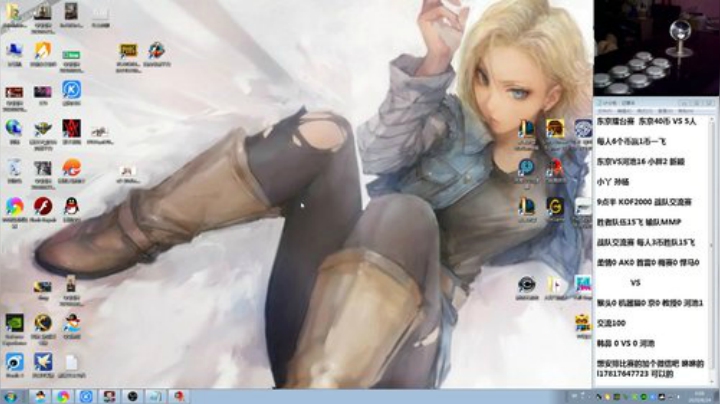This screenshot has height=404, width=720.
Task: Click the joystick webcam preview thumbnail
Action: (x=657, y=48)
